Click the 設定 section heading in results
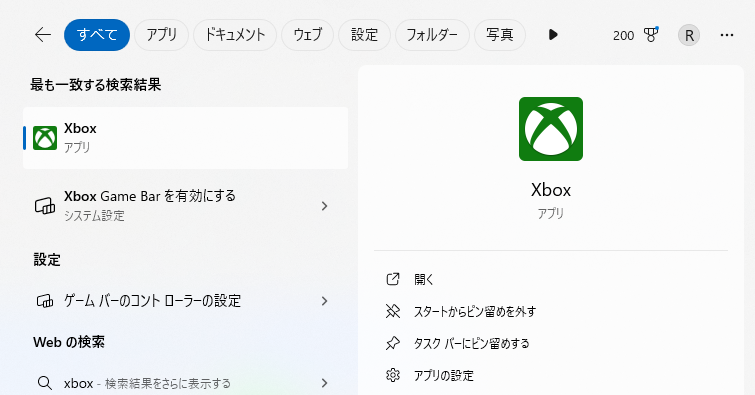This screenshot has width=755, height=395. click(47, 260)
